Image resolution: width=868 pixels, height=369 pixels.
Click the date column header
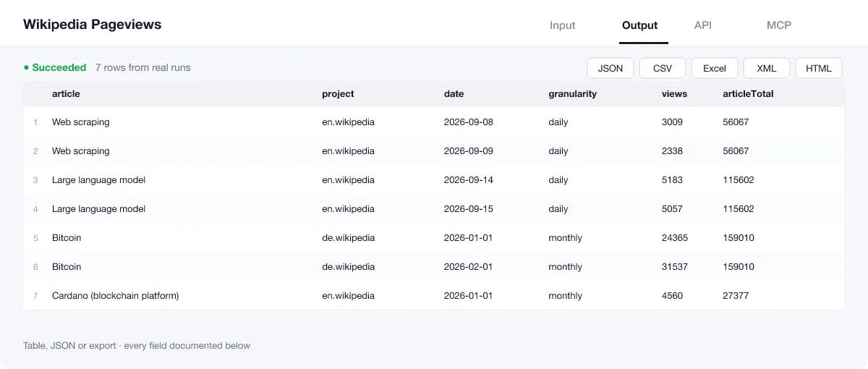tap(454, 94)
